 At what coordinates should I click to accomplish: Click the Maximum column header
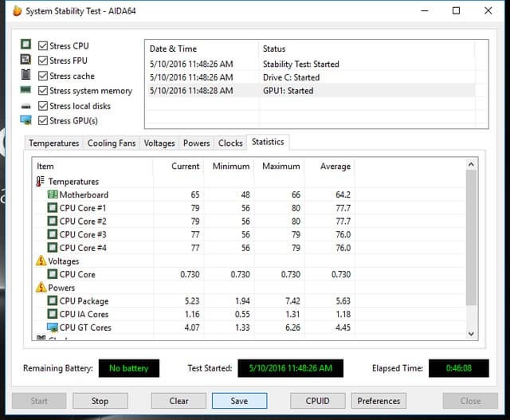[x=279, y=167]
